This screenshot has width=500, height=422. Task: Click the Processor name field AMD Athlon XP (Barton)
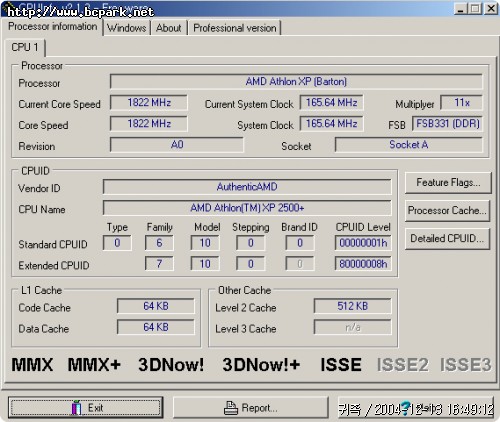click(296, 82)
